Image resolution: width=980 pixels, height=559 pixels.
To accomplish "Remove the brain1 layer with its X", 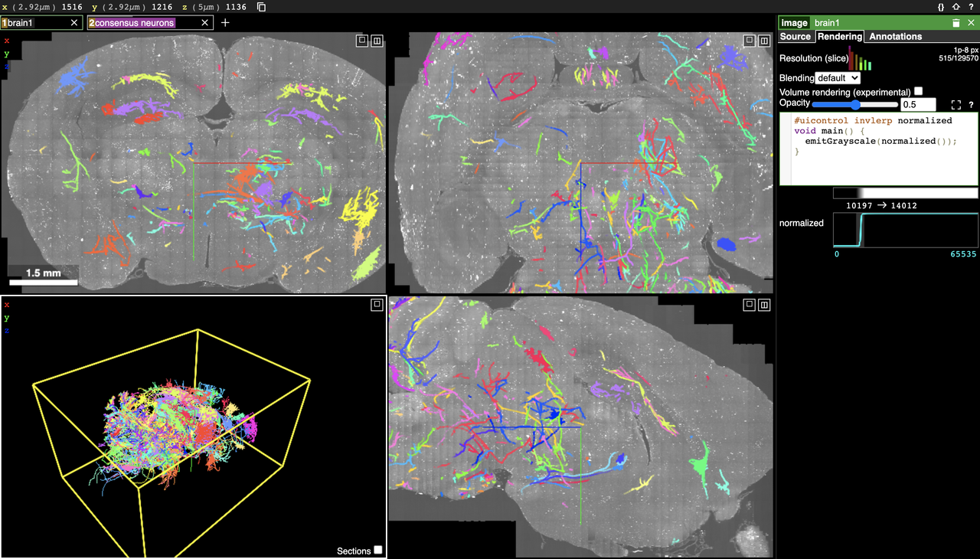I will point(73,23).
